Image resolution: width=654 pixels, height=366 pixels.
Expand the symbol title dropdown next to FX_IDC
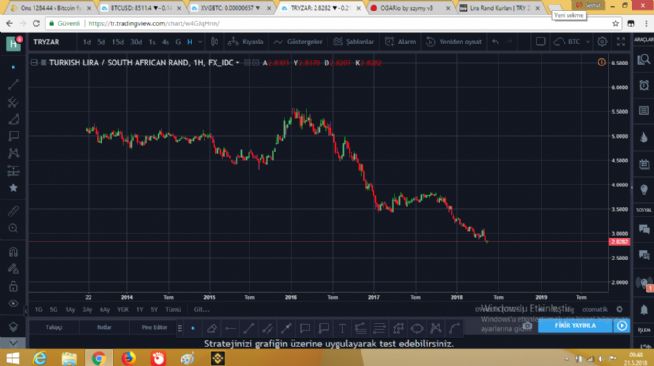[237, 63]
